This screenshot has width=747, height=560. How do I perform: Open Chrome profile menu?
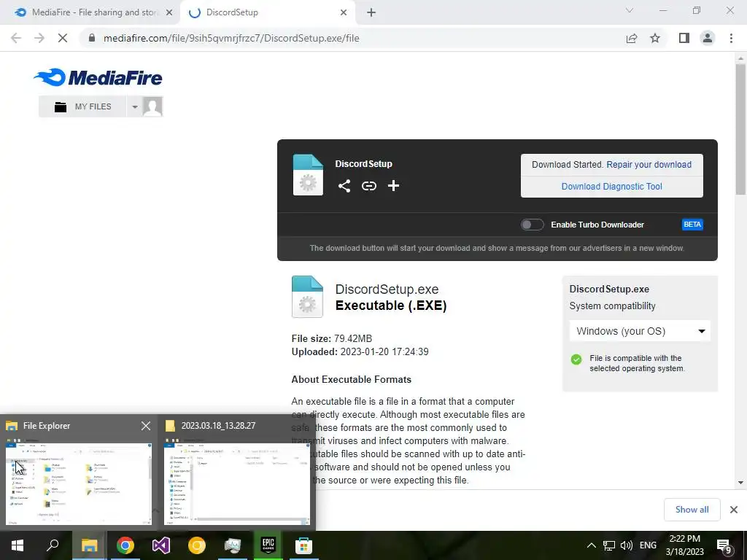pos(708,38)
